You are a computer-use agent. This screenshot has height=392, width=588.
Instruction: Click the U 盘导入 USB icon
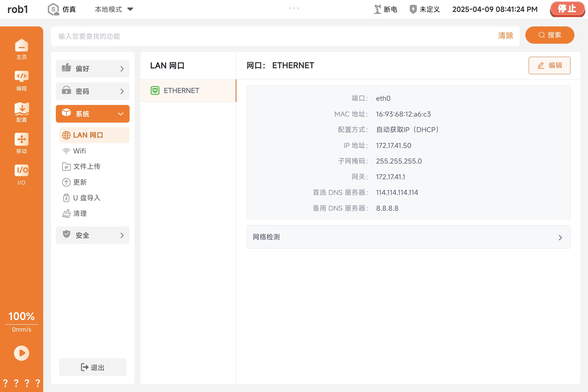[66, 198]
